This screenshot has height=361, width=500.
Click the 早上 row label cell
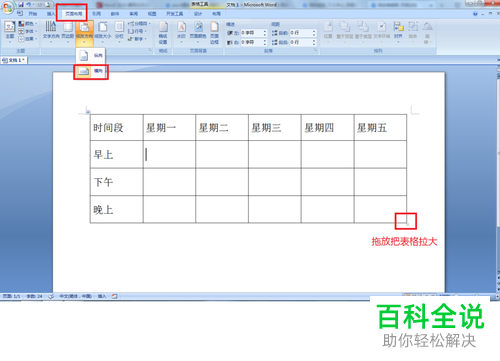(116, 154)
